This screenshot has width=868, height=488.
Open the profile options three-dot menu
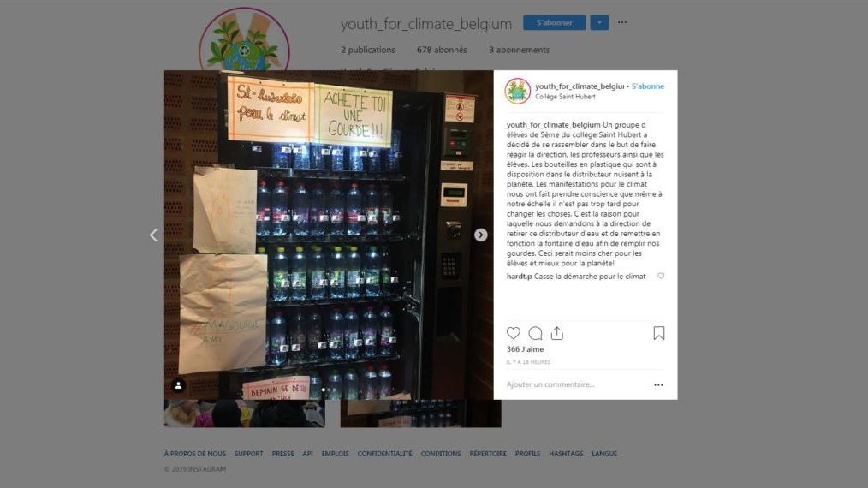[x=622, y=23]
